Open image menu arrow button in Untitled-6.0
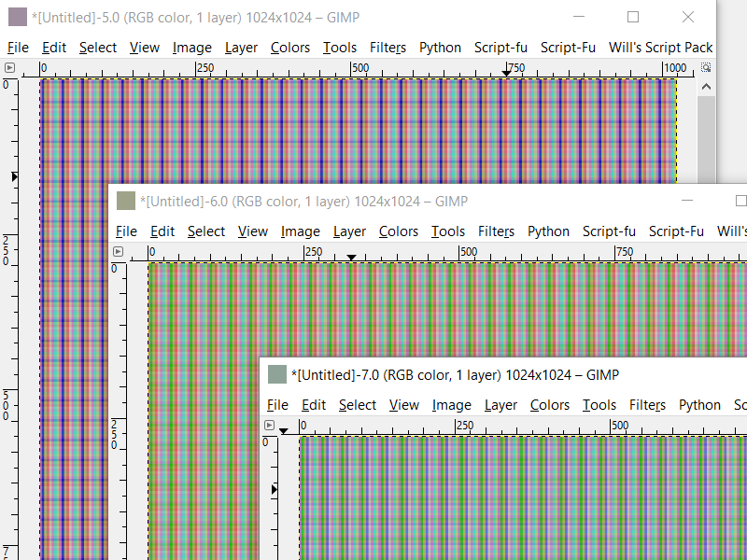The image size is (747, 560). click(x=118, y=251)
